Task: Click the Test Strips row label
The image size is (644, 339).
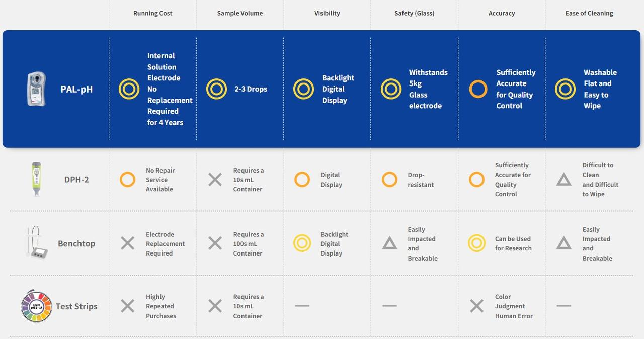Action: [76, 306]
